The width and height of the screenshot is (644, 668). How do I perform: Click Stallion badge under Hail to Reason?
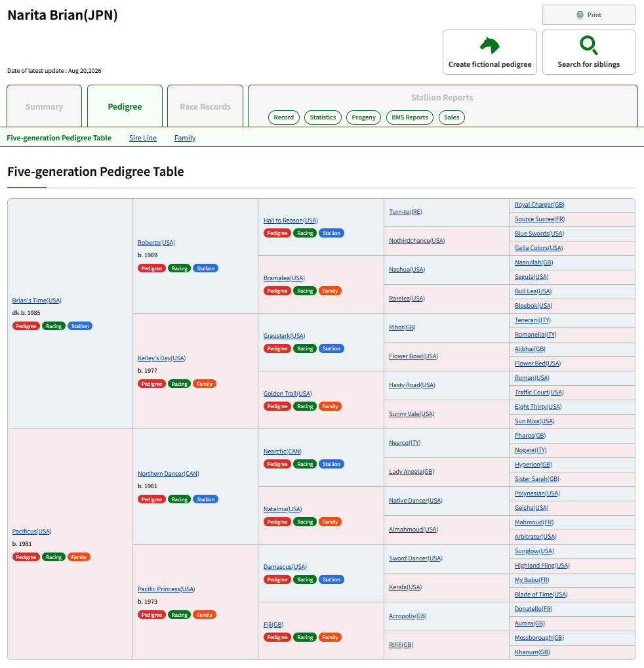[331, 233]
